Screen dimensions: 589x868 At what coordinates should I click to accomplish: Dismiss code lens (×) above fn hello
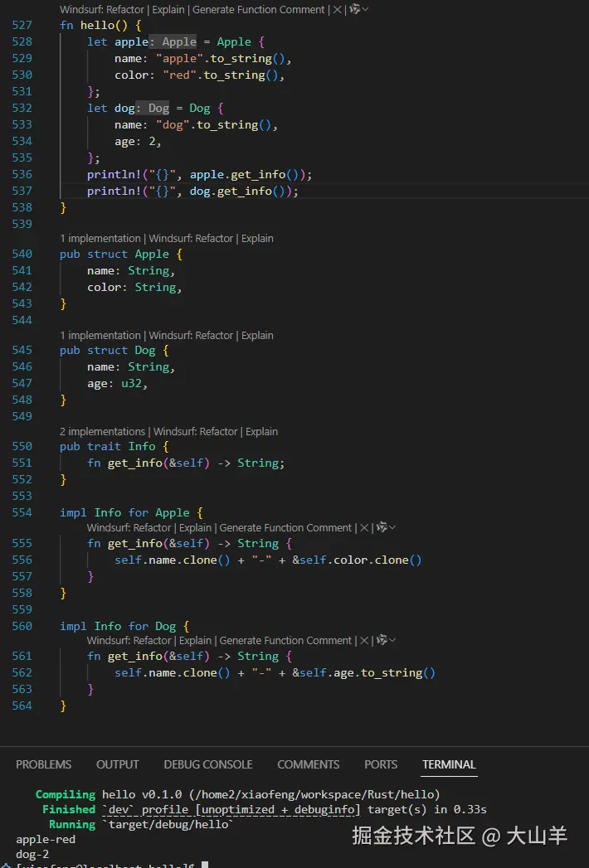(x=337, y=9)
